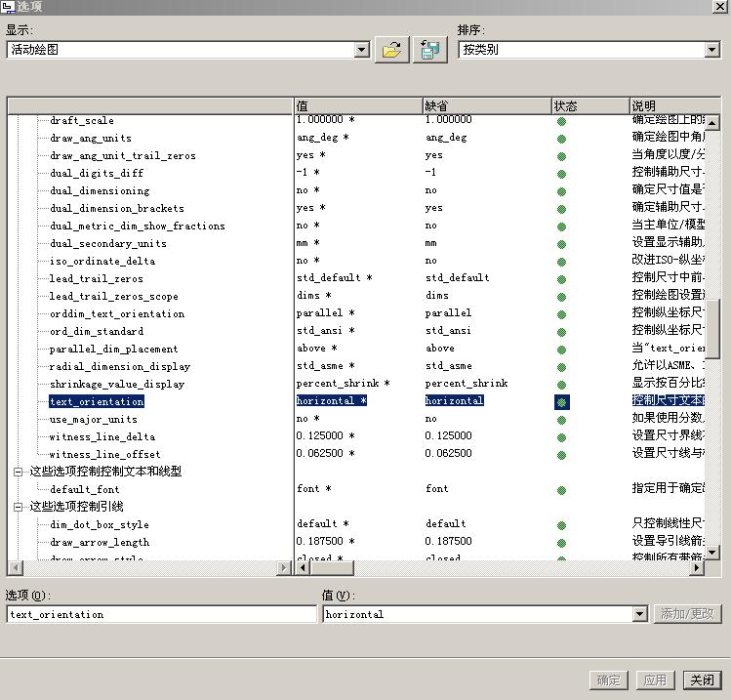
Task: Click the save configuration file disk icon
Action: coord(429,50)
